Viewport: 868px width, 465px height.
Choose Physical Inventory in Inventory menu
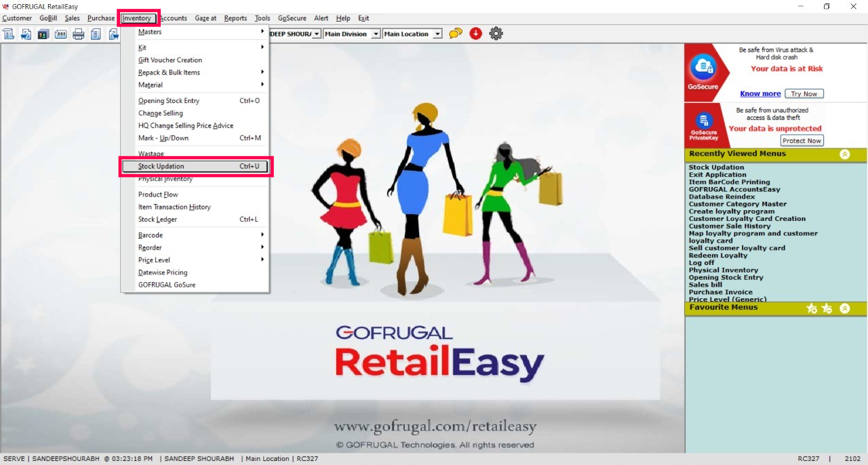pos(195,179)
